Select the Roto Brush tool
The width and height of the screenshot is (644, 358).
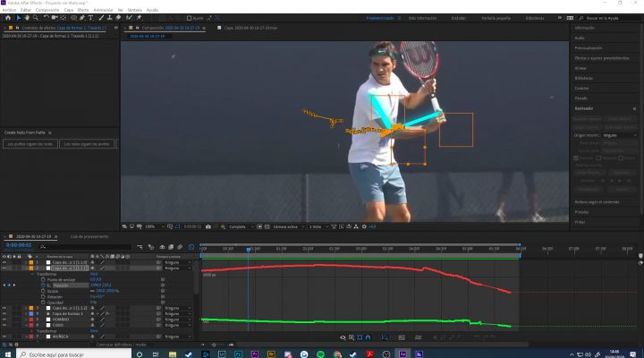pyautogui.click(x=129, y=18)
